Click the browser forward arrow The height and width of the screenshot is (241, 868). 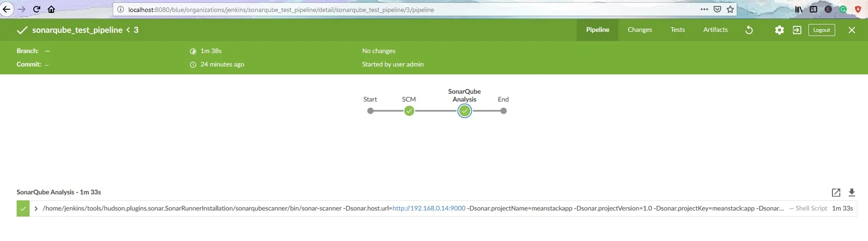pyautogui.click(x=22, y=9)
